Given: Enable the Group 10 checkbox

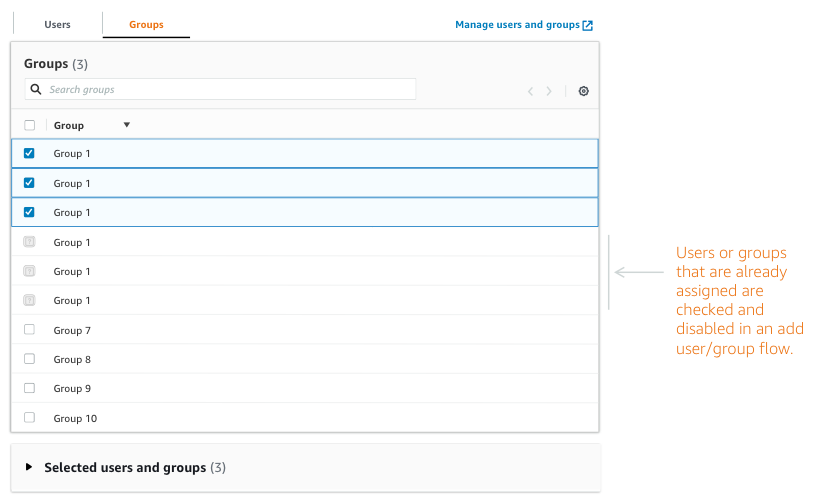Looking at the screenshot, I should (29, 417).
